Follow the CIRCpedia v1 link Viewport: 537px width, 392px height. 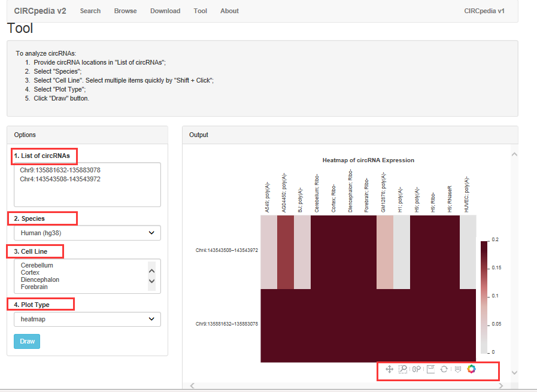pos(484,11)
